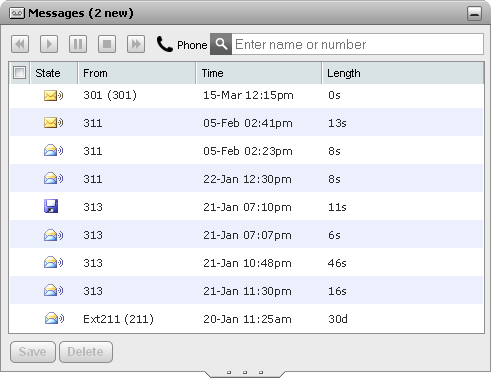
Task: Click the magnifier search icon
Action: pos(221,44)
